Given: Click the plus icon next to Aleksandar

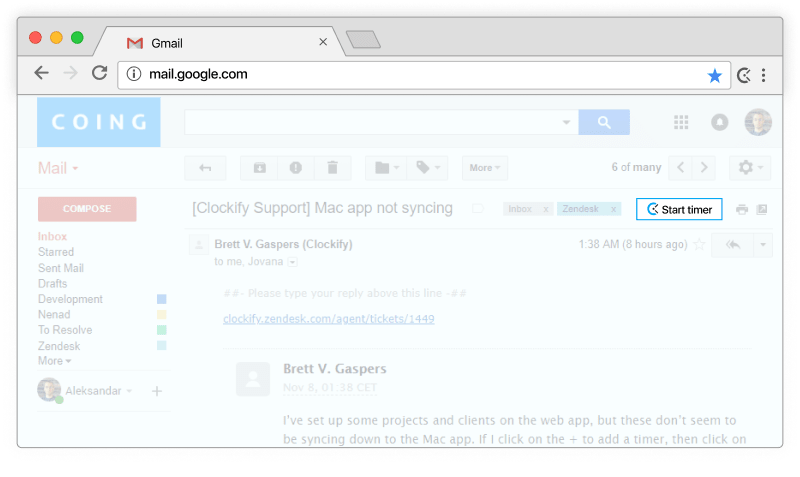Looking at the screenshot, I should coord(157,391).
